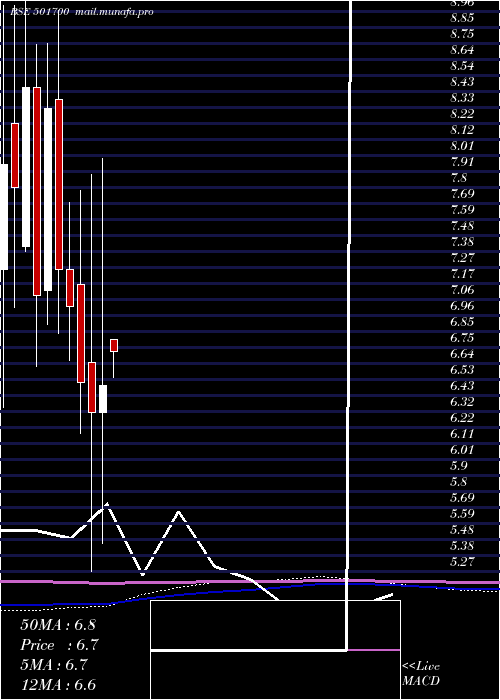Click the 8.12 price axis label
This screenshot has width=500, height=700.
click(x=462, y=130)
